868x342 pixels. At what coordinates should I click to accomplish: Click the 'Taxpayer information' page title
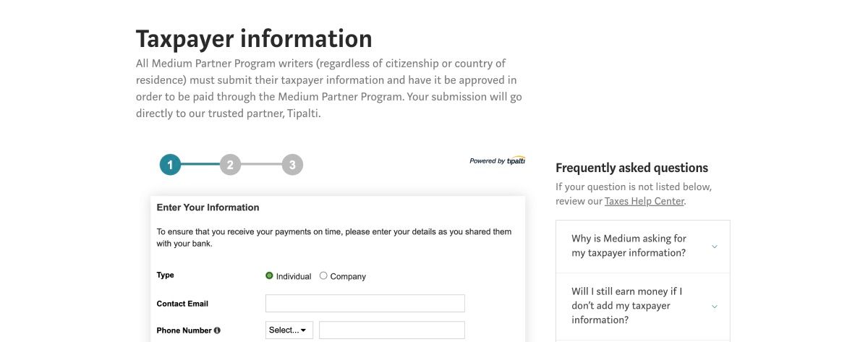click(x=254, y=38)
